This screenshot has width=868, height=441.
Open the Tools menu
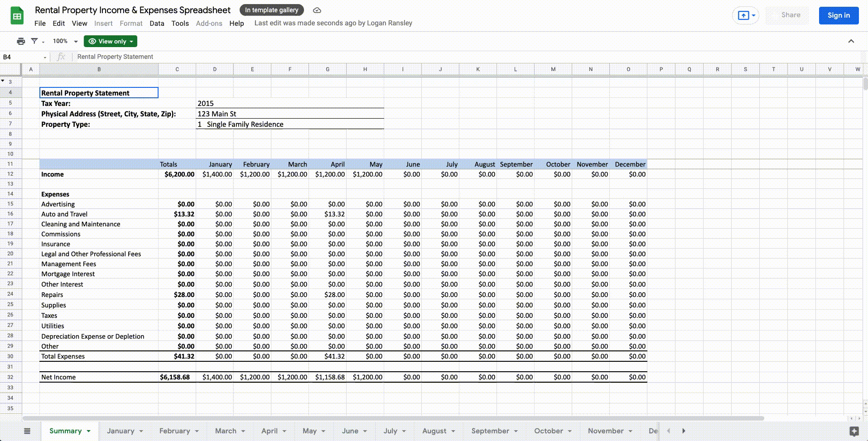pyautogui.click(x=180, y=24)
